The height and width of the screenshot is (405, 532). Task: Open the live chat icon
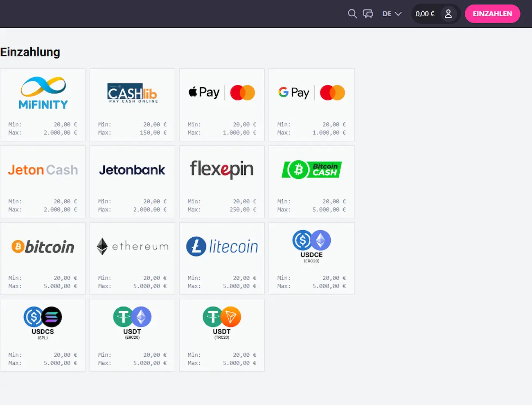pos(368,14)
